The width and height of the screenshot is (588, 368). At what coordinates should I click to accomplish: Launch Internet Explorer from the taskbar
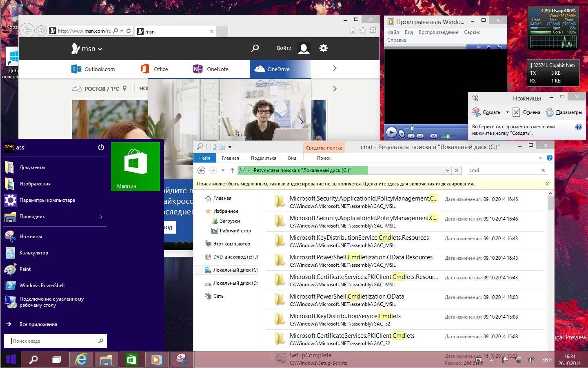click(x=82, y=359)
